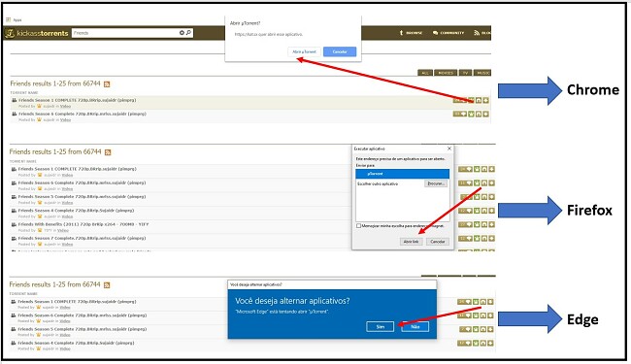Toggle 'Memorizar minha escolha' checkbox

pyautogui.click(x=358, y=226)
